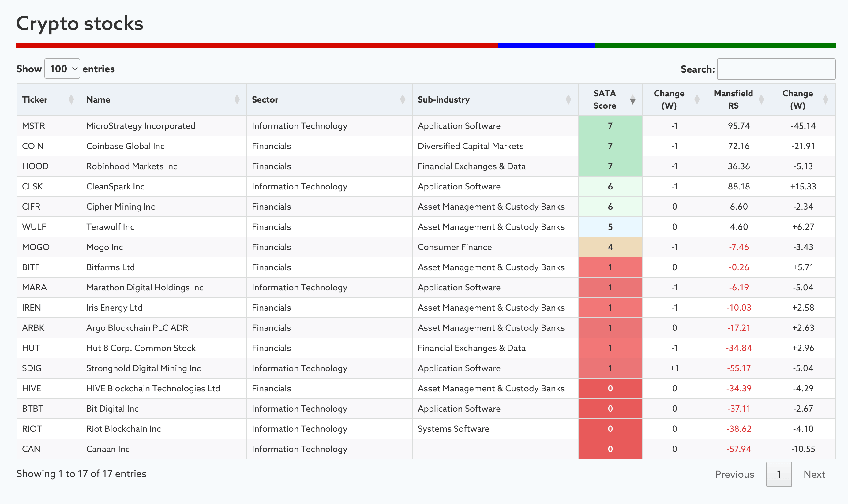Click Robinhood Markets Inc name cell
The width and height of the screenshot is (848, 504).
coord(164,166)
